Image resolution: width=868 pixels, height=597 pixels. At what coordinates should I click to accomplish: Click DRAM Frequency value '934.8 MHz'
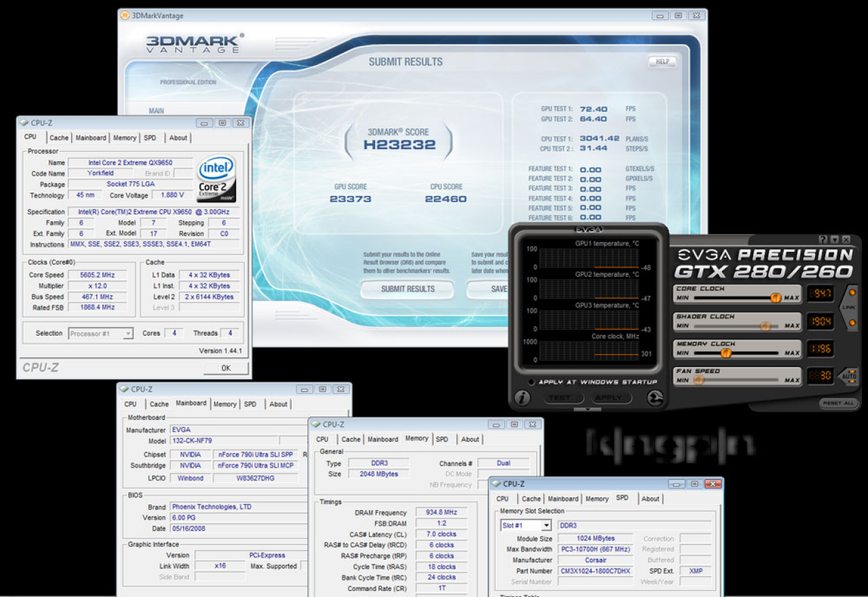pyautogui.click(x=441, y=513)
